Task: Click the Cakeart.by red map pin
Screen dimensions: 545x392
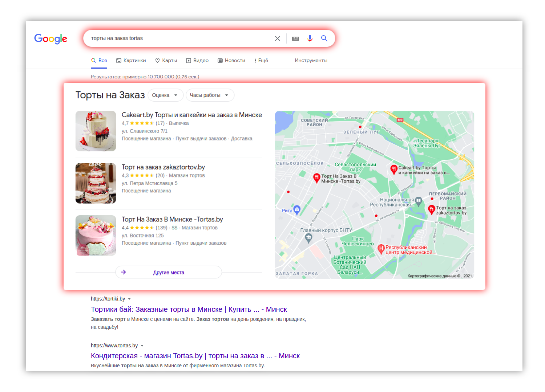Action: click(394, 169)
